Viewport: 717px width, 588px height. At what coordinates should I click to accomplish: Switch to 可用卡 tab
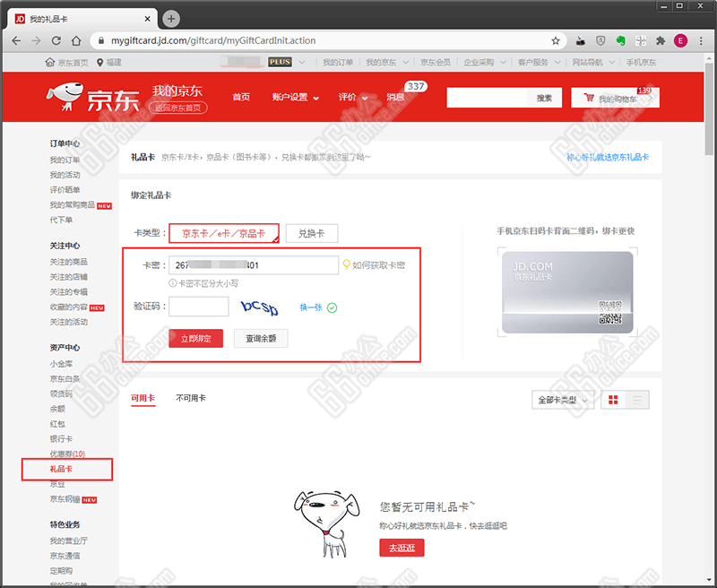coord(143,398)
